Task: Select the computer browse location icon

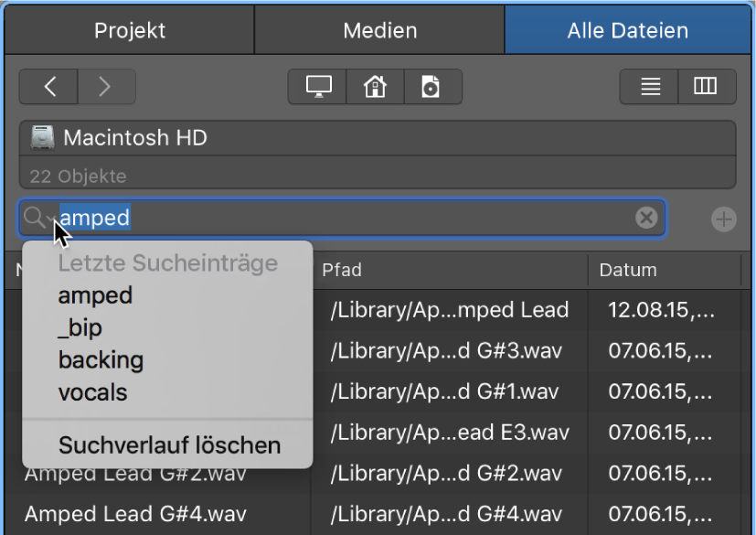Action: click(317, 86)
